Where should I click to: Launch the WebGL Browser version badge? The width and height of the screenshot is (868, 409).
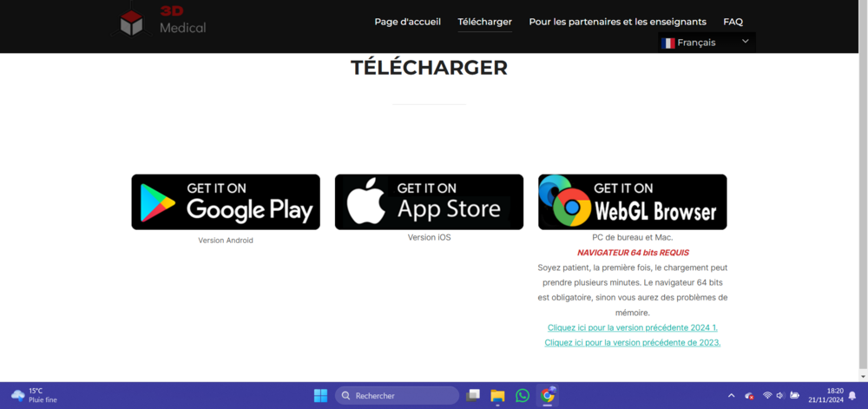tap(632, 201)
